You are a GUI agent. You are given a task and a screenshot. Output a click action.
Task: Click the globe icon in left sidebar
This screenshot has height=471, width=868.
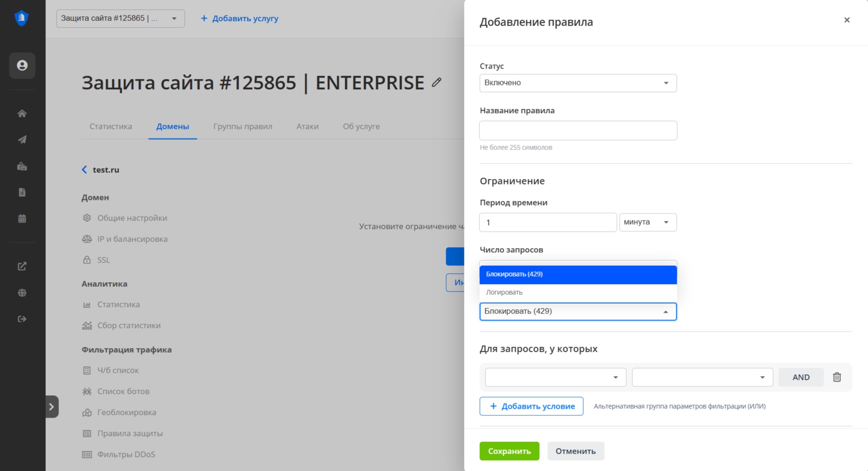coord(22,293)
